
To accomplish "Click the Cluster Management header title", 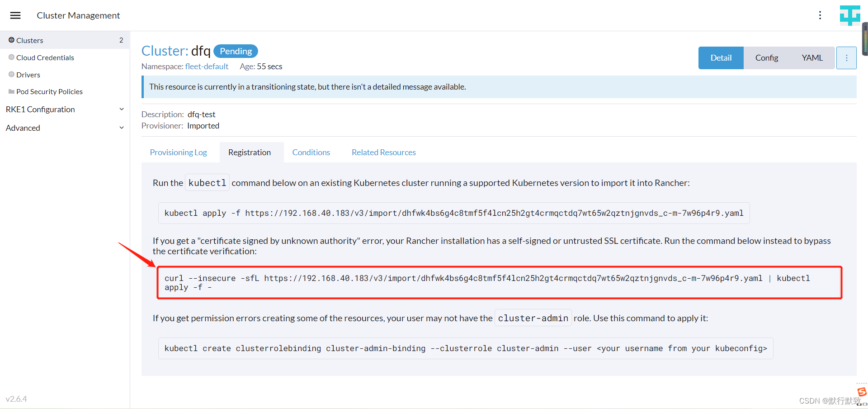I will (78, 15).
